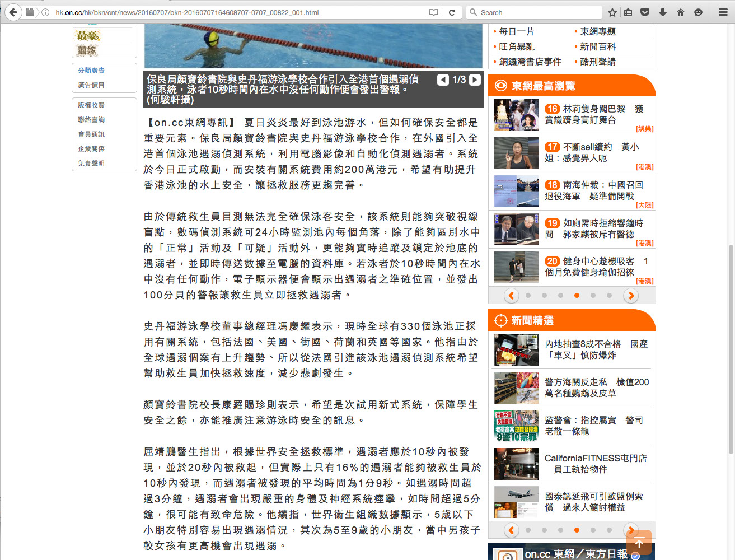Open 南海仲裁 article ranked 18

click(594, 190)
